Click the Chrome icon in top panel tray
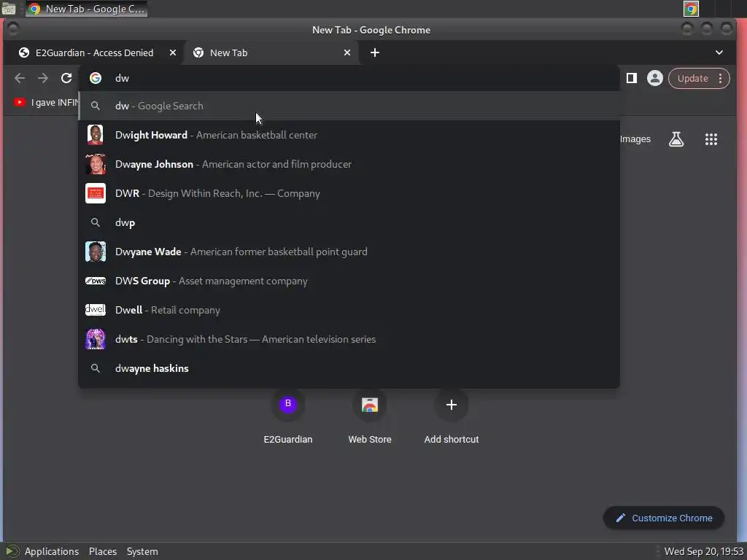Screen dimensions: 747x560 (691, 9)
